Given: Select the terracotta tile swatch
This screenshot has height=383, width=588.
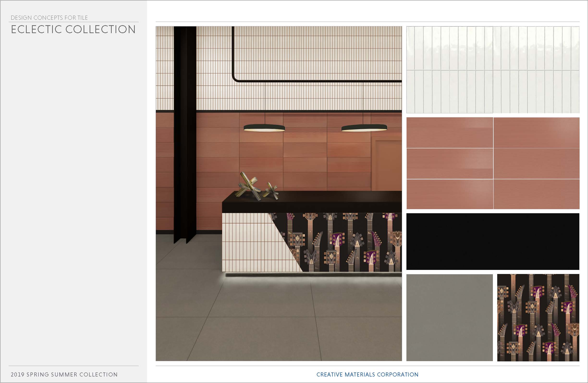Looking at the screenshot, I should [x=493, y=163].
